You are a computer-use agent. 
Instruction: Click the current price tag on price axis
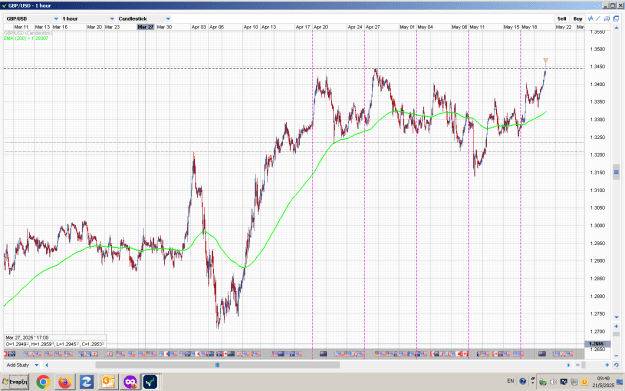[597, 344]
